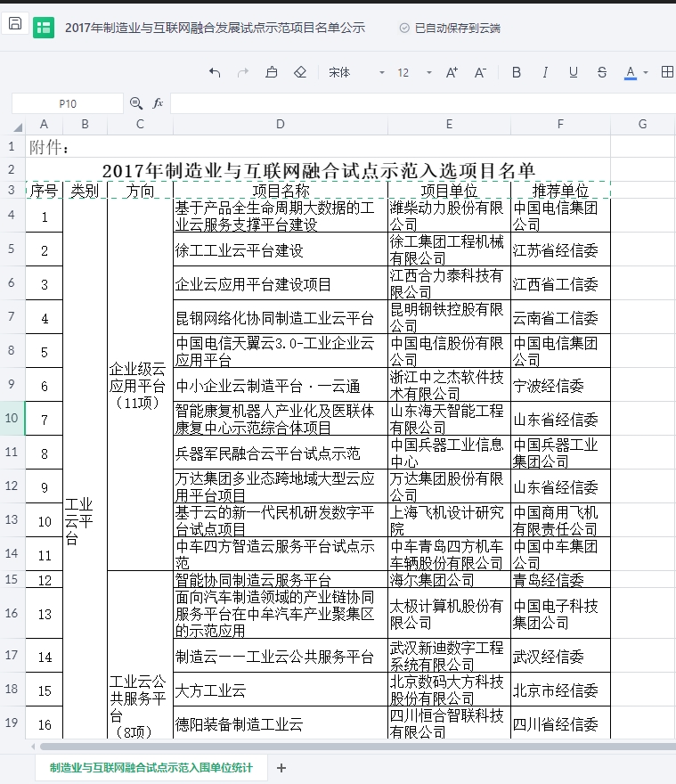
Task: Select column A header
Action: pyautogui.click(x=44, y=124)
